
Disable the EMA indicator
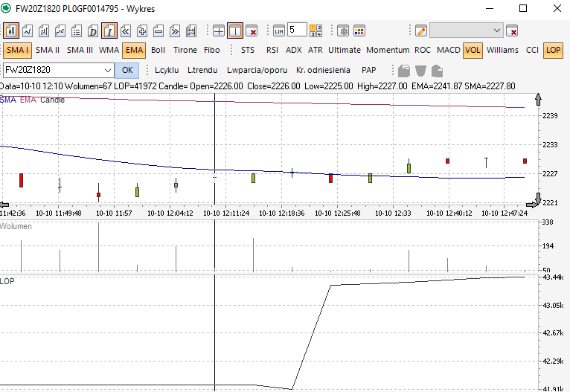coord(134,50)
